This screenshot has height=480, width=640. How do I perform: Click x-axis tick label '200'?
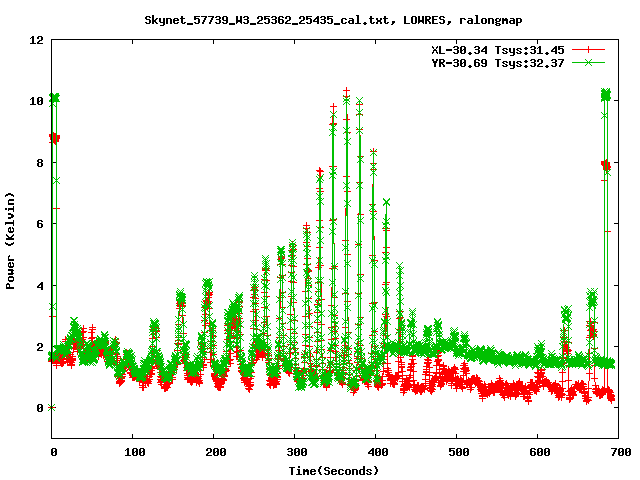(216, 452)
